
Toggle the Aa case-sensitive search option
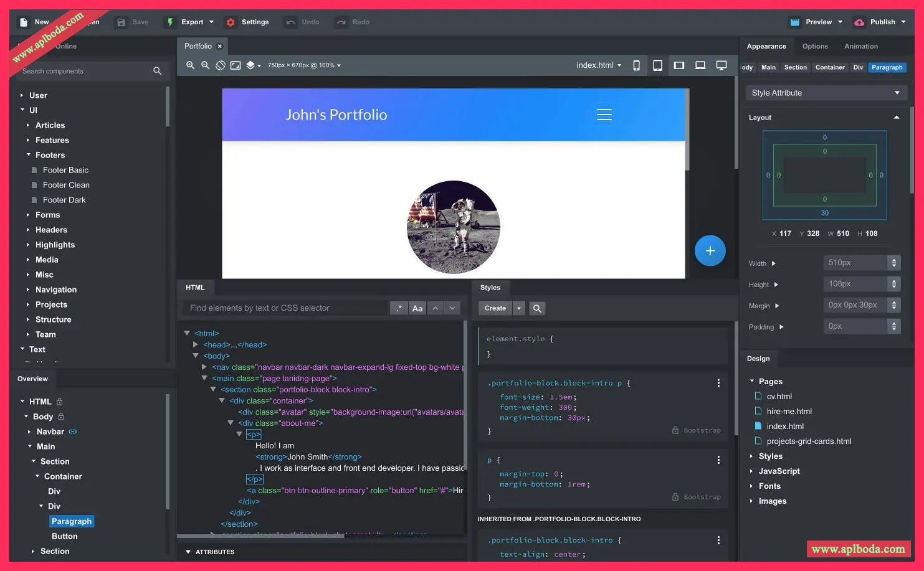(x=417, y=308)
